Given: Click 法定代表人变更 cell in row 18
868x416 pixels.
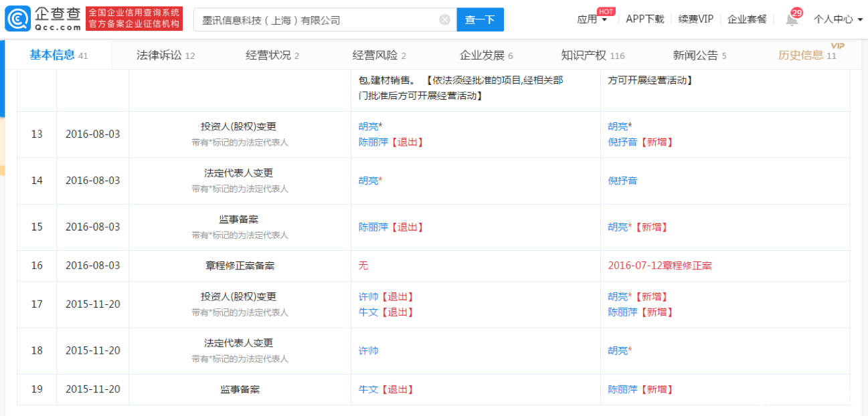Looking at the screenshot, I should [240, 350].
